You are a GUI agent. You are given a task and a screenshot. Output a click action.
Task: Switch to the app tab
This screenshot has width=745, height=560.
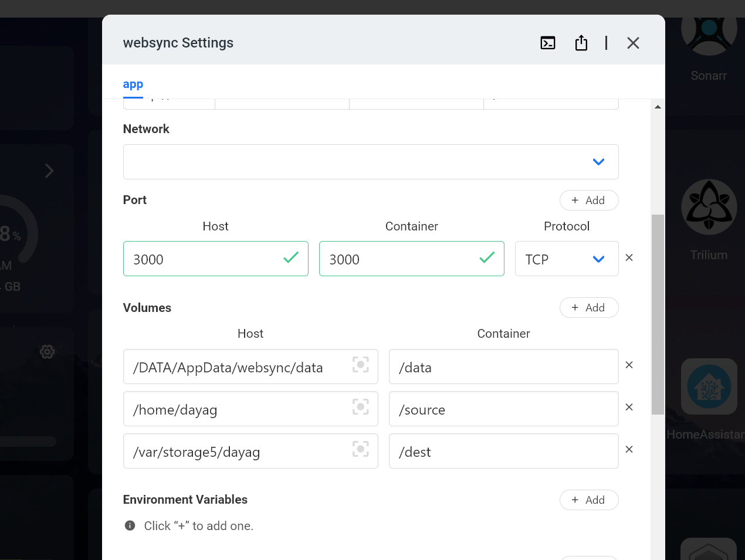[133, 84]
